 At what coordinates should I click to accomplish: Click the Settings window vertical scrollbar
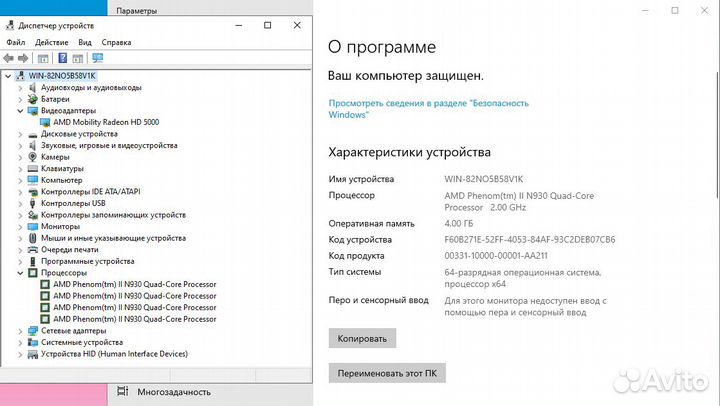(717, 135)
